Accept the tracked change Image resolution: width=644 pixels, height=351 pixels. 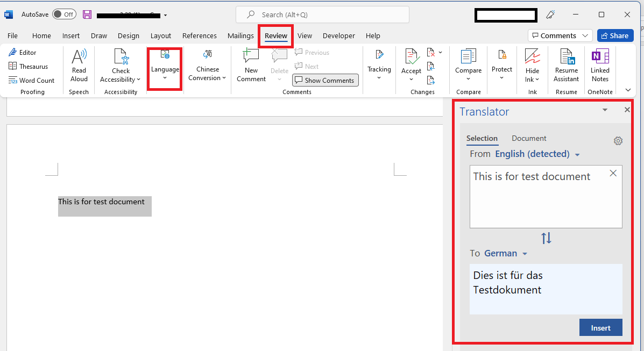point(411,62)
